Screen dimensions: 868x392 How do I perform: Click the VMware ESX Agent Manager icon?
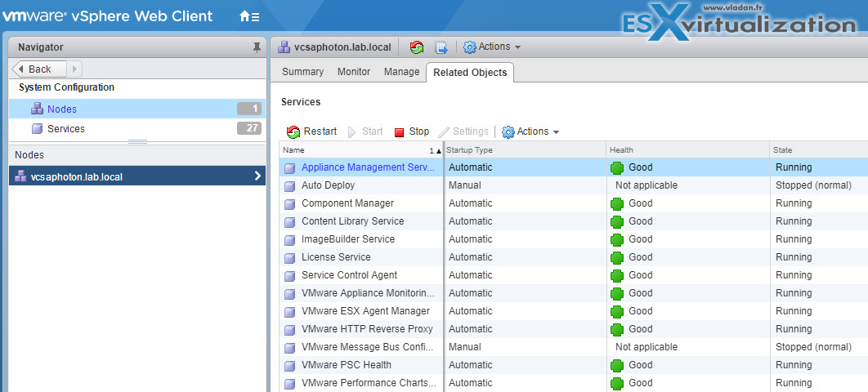click(x=289, y=312)
